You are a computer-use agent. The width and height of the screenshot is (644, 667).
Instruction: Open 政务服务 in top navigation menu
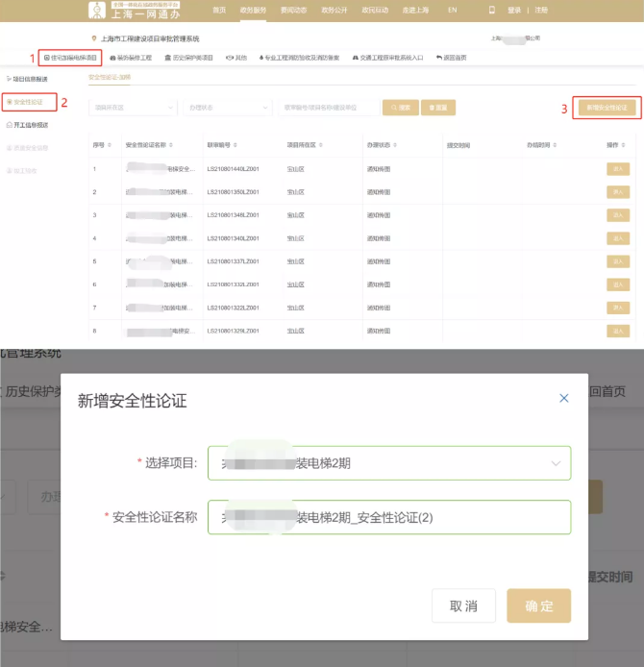[251, 10]
